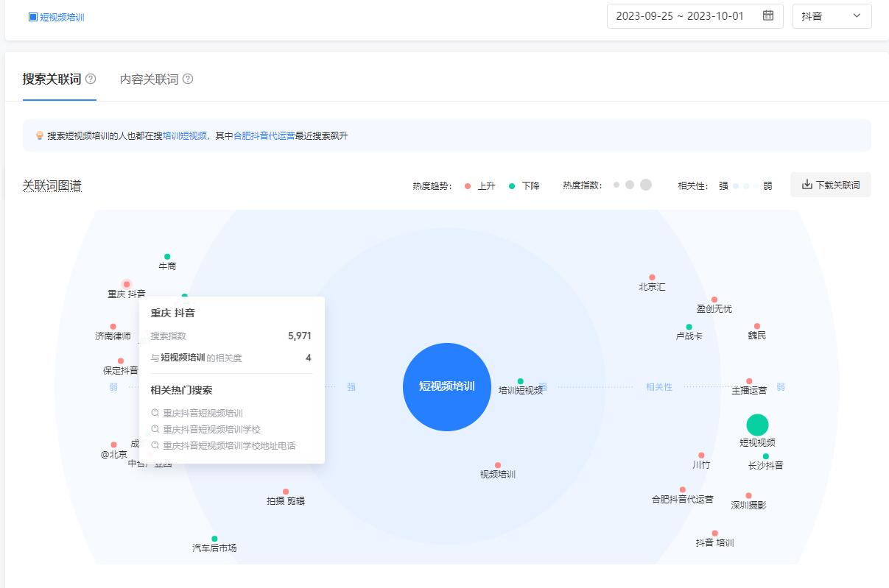
Task: Open the calendar icon in date range field
Action: click(x=768, y=15)
